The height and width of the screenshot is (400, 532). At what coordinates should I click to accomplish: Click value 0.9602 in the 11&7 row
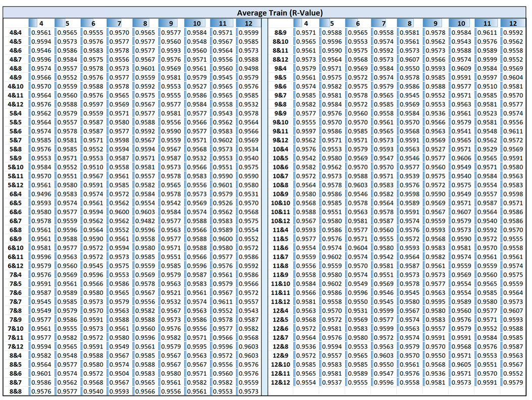pyautogui.click(x=332, y=257)
